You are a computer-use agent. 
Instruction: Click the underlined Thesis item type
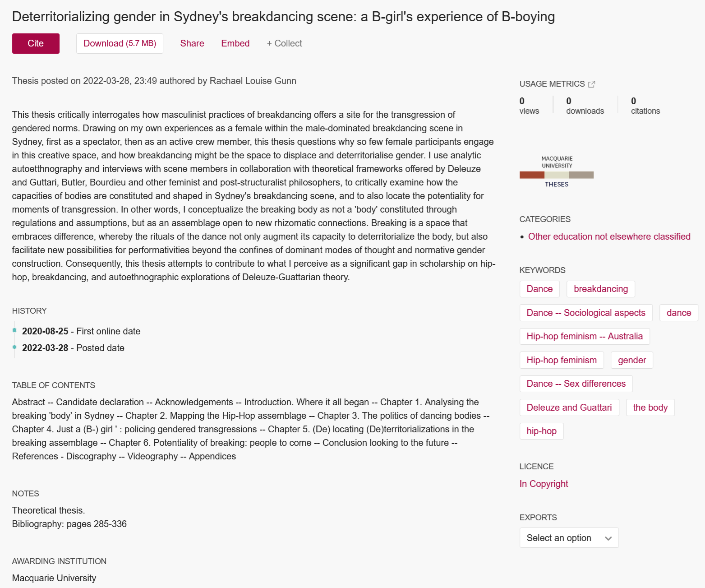25,81
